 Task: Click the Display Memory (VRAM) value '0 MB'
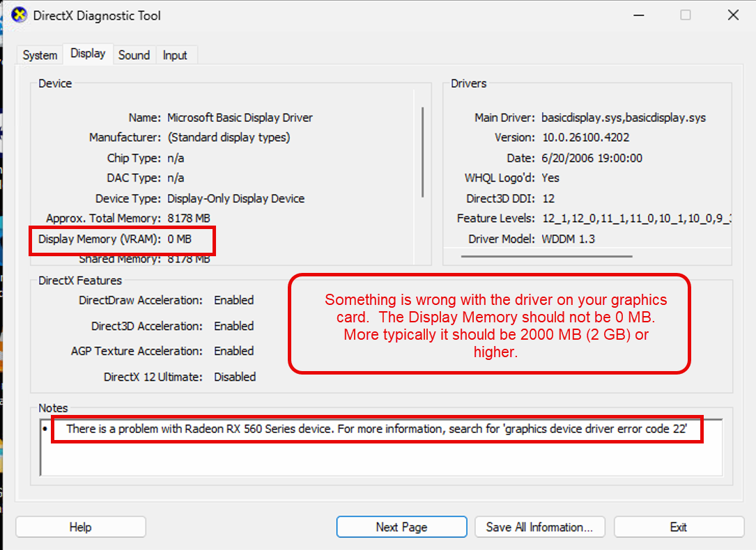pyautogui.click(x=179, y=239)
